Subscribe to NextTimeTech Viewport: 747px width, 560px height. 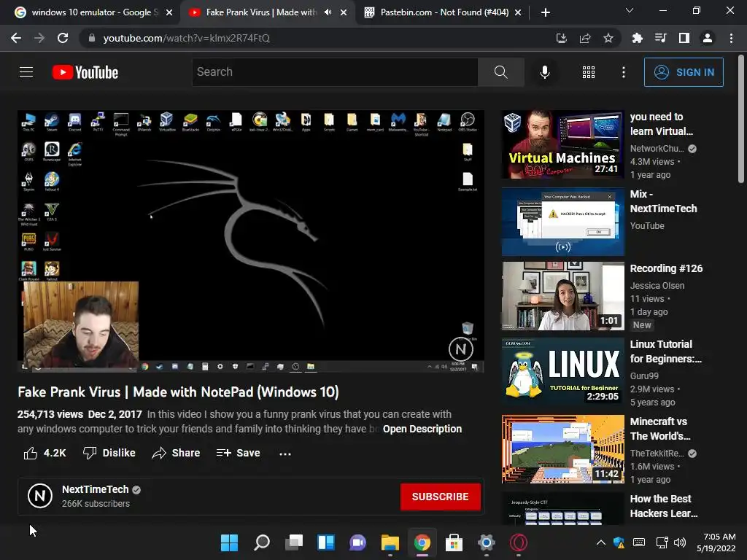click(440, 497)
